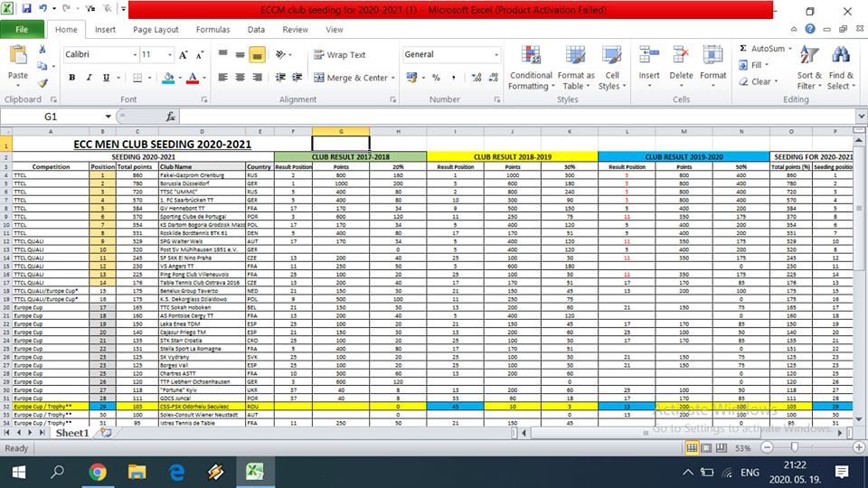Toggle Wrap Text
This screenshot has height=488, width=868.
339,55
